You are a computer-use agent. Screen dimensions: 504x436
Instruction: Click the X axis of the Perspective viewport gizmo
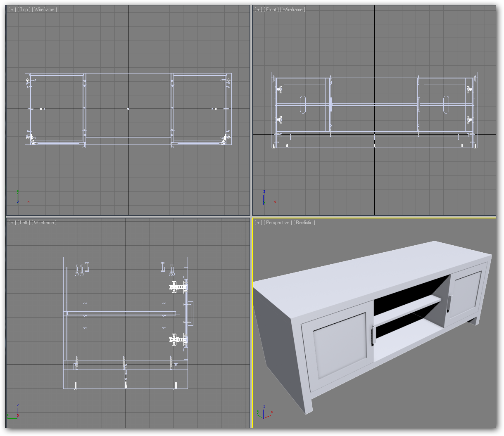click(272, 412)
